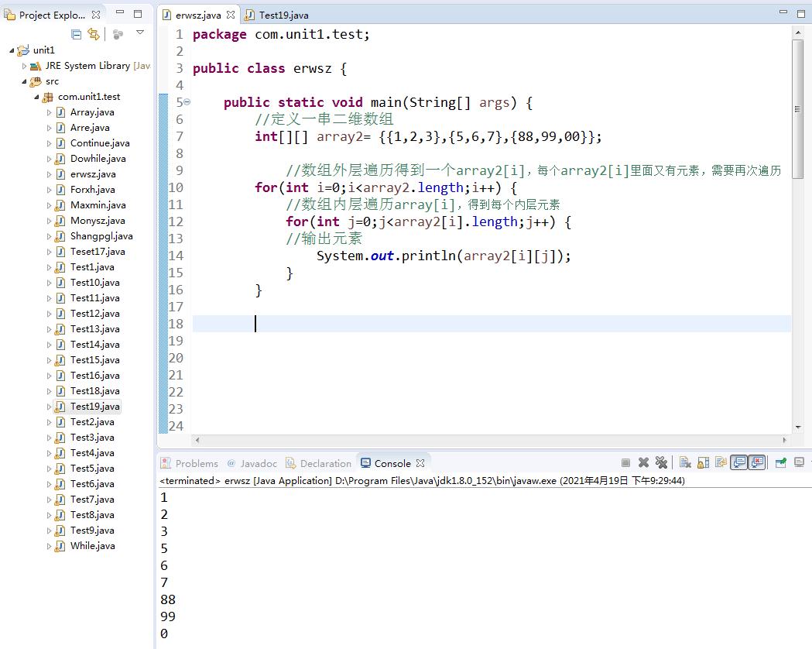The image size is (812, 649).
Task: Remove launch with single X icon
Action: click(644, 462)
